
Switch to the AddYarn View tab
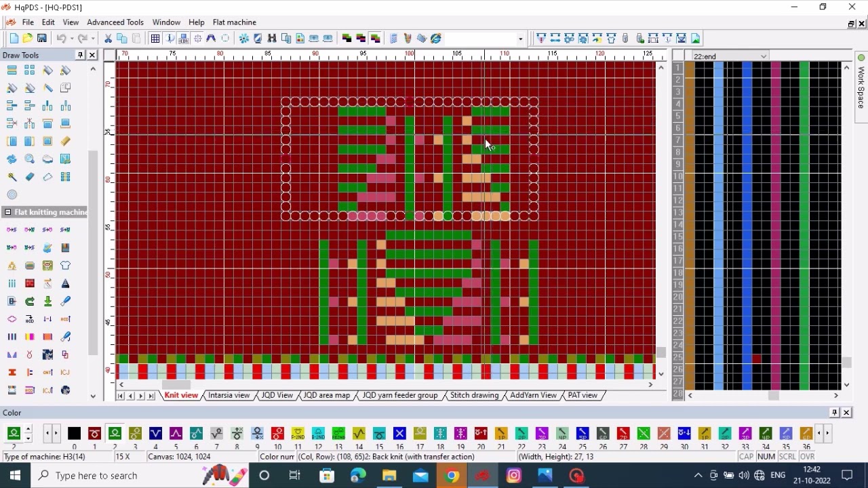click(534, 395)
